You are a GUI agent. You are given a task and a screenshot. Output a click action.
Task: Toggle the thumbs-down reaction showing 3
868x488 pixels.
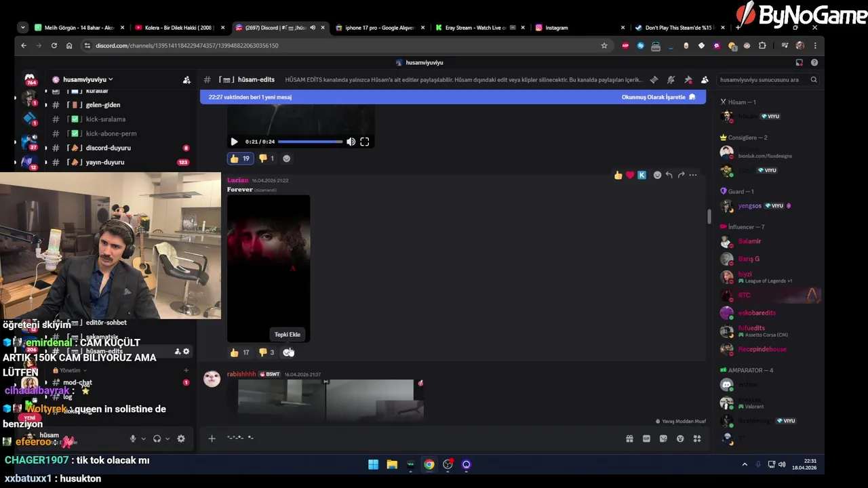pos(267,352)
